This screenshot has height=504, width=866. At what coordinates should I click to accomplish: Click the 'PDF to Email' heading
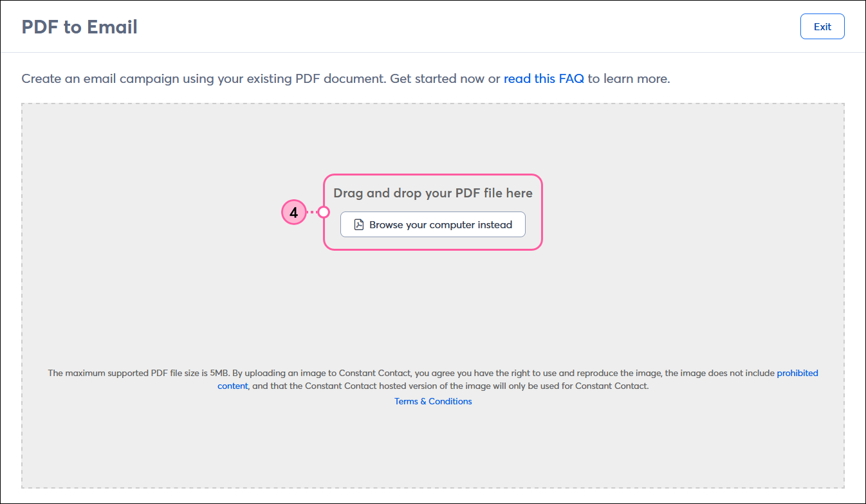point(80,27)
